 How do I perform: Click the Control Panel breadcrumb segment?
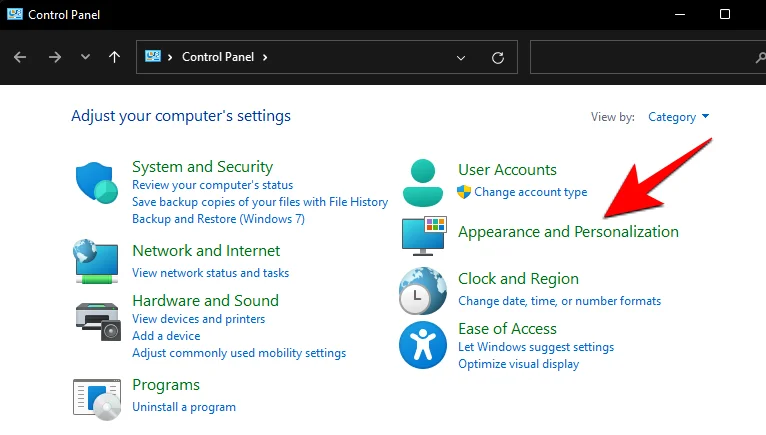(218, 57)
